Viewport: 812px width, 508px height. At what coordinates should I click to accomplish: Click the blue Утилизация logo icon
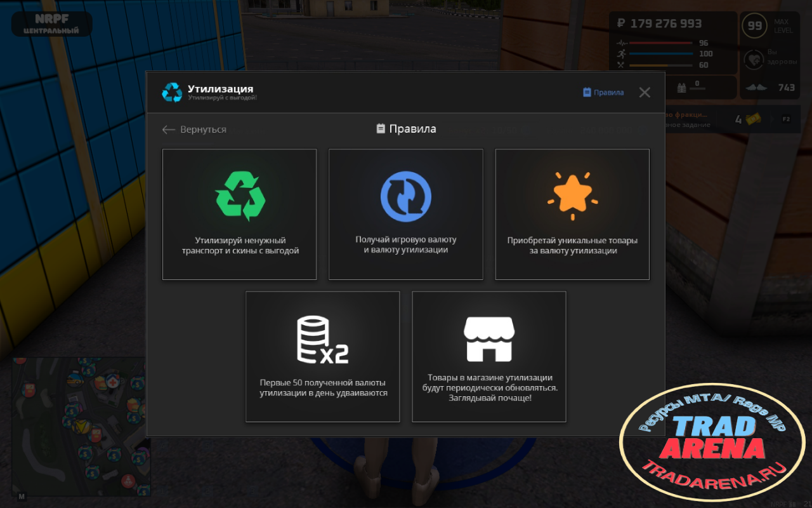(172, 92)
